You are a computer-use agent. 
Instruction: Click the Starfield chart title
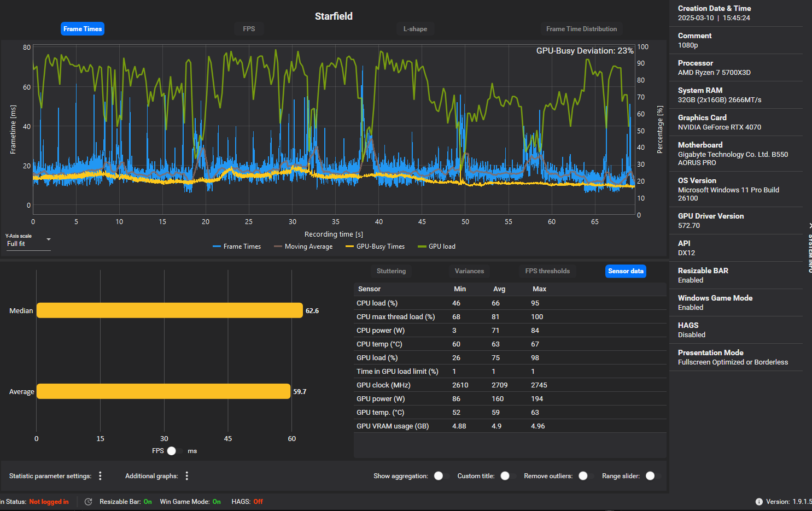pos(334,16)
